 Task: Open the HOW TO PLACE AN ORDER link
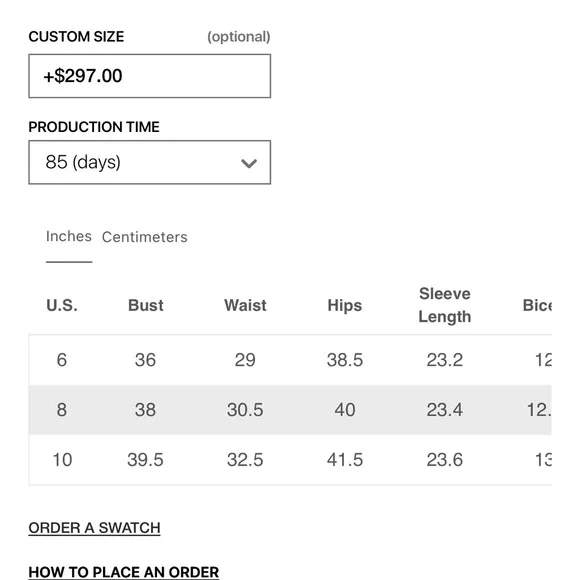[124, 572]
